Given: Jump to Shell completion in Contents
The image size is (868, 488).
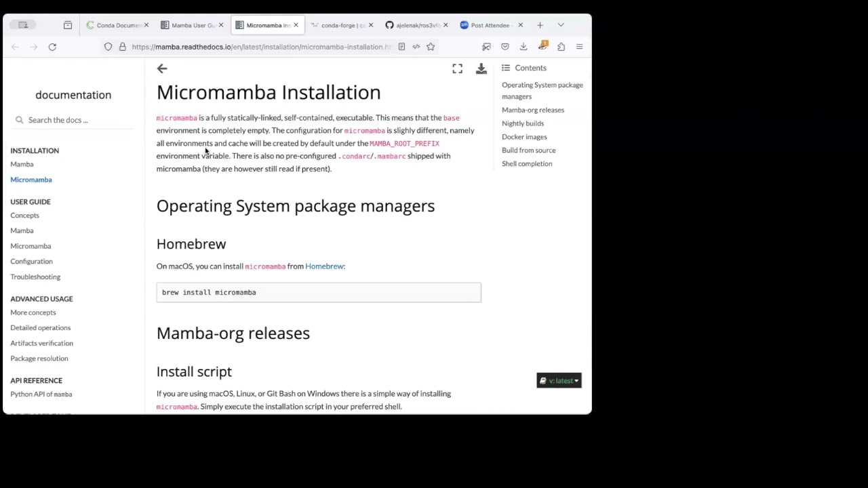Looking at the screenshot, I should pos(527,164).
